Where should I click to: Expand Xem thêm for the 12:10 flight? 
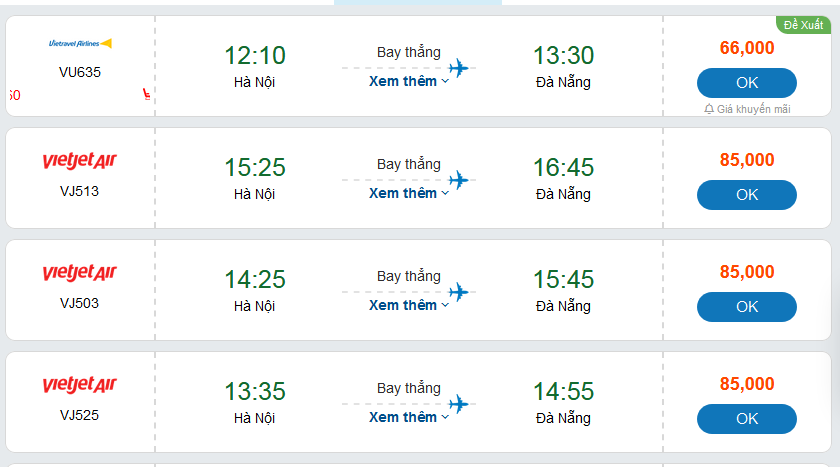point(408,81)
